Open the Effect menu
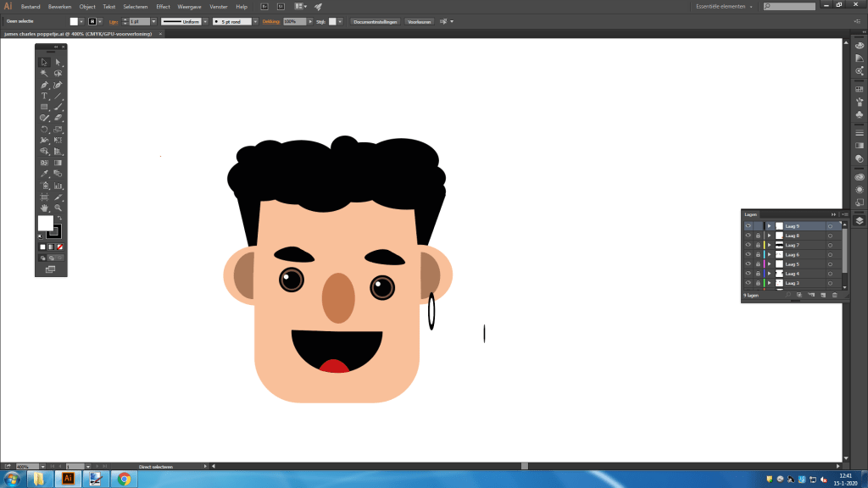This screenshot has width=868, height=488. coord(163,6)
